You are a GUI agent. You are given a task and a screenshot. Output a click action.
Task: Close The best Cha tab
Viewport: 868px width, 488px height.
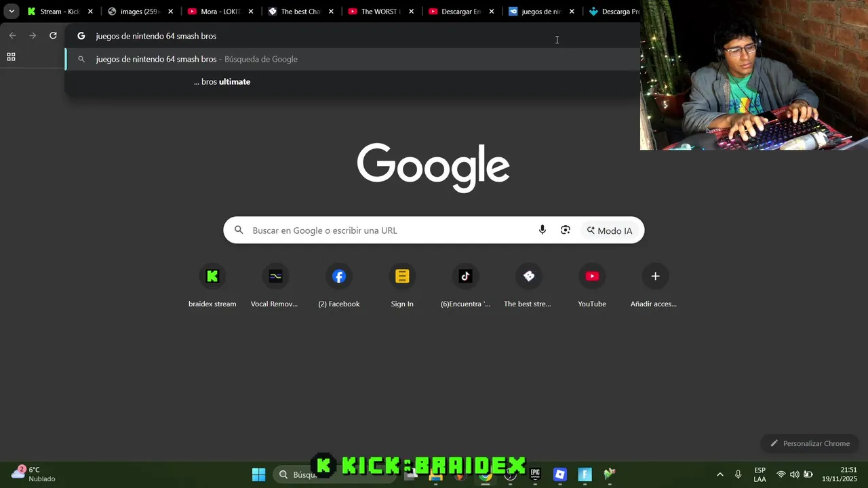click(330, 12)
